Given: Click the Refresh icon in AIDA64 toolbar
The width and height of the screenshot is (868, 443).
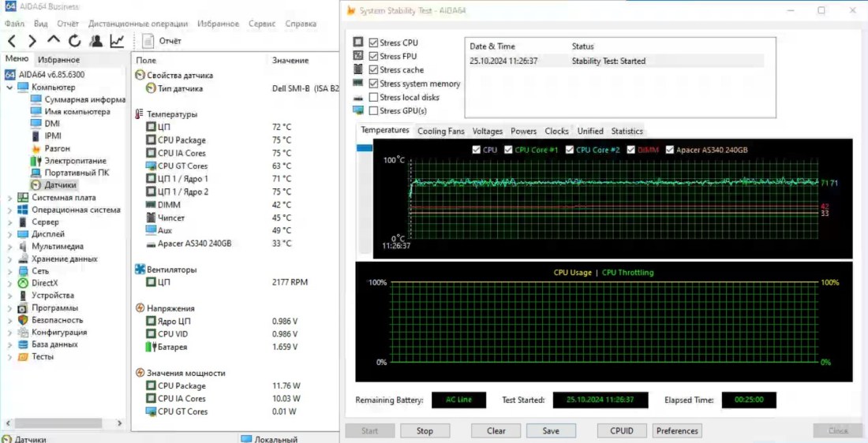Looking at the screenshot, I should coord(74,41).
